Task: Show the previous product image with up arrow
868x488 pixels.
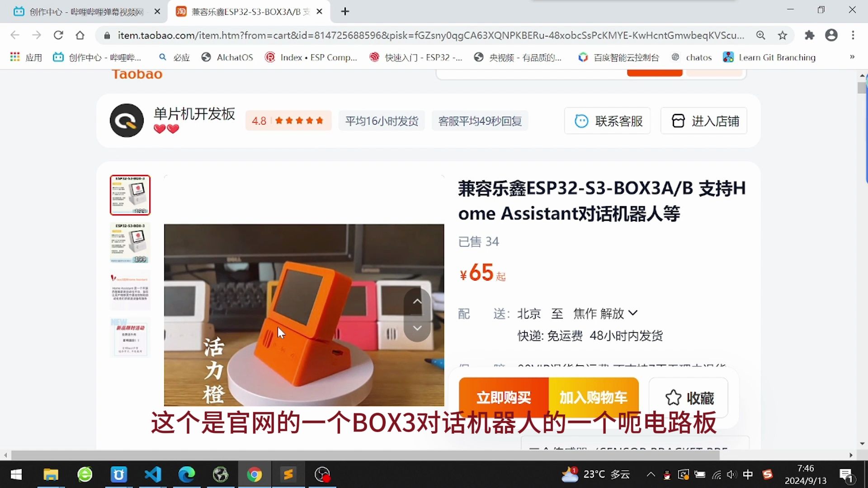Action: click(x=417, y=301)
